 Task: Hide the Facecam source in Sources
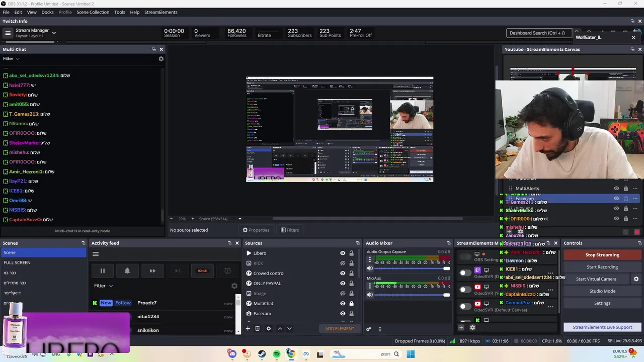pos(343,314)
